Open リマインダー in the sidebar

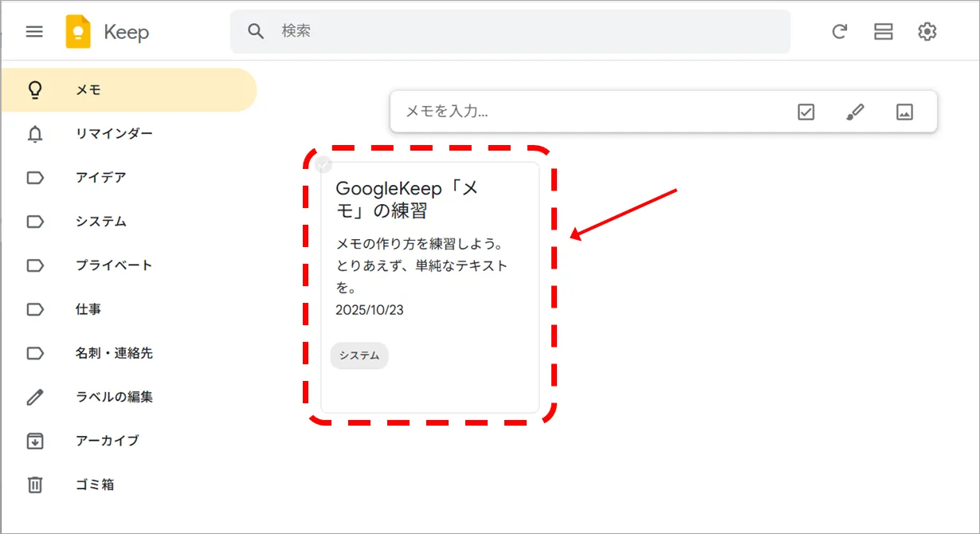coord(114,134)
